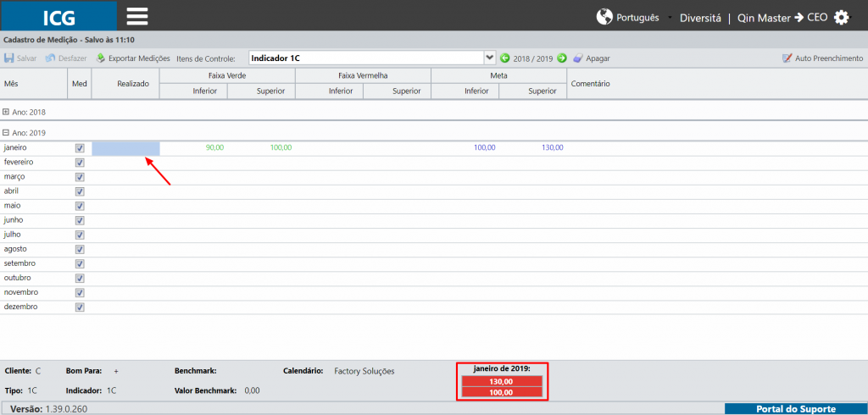The image size is (868, 415).
Task: Click the red 100,00 value box
Action: pos(501,392)
